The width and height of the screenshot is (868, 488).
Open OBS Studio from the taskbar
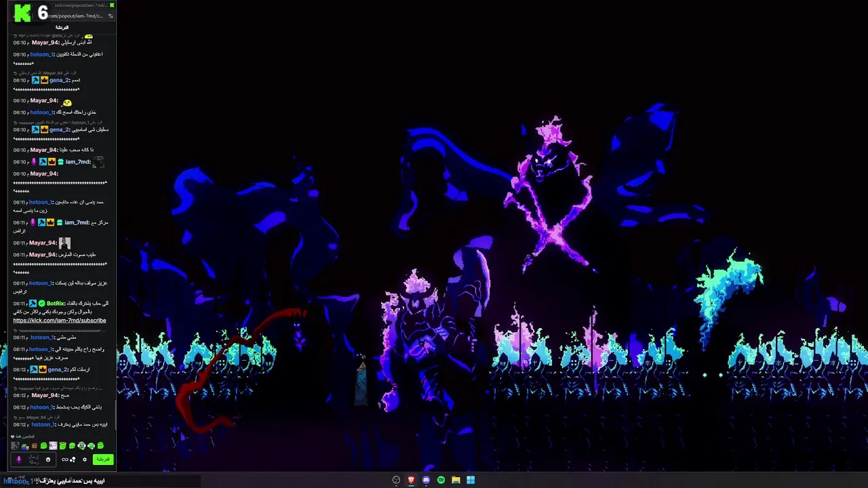coord(396,480)
